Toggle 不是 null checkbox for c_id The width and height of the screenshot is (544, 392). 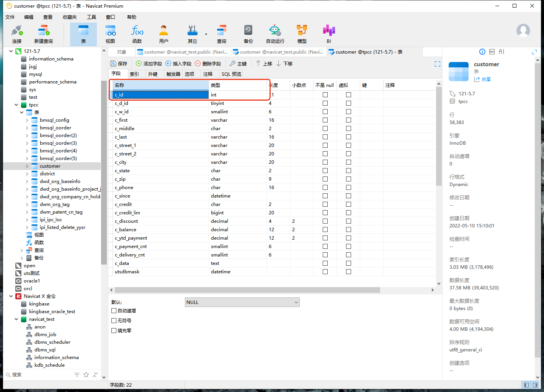pyautogui.click(x=325, y=95)
